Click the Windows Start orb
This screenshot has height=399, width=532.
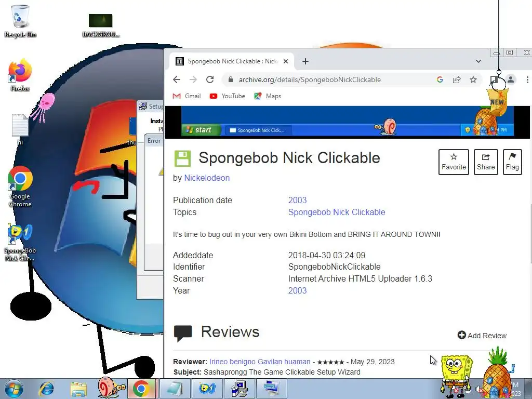(x=14, y=389)
